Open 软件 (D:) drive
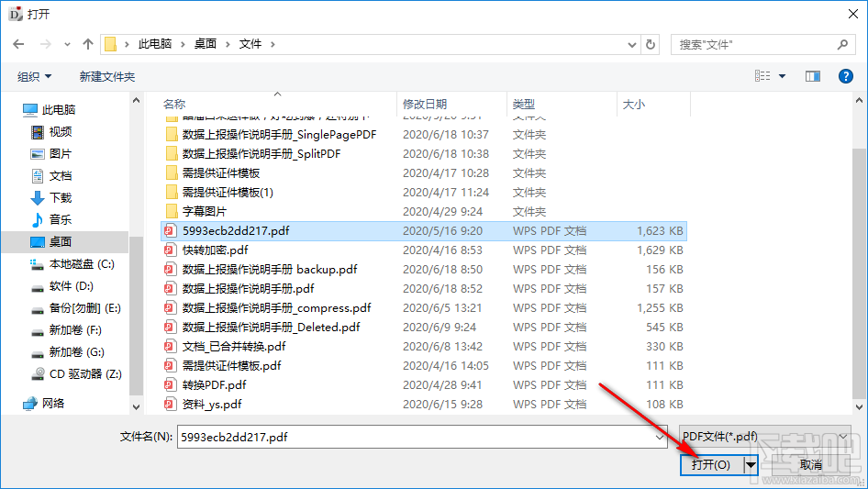 click(71, 286)
